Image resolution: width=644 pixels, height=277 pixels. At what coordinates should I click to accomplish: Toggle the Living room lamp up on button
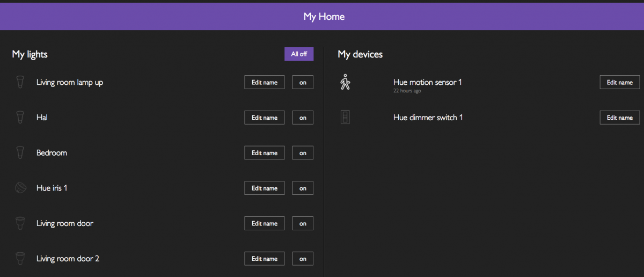(x=303, y=82)
